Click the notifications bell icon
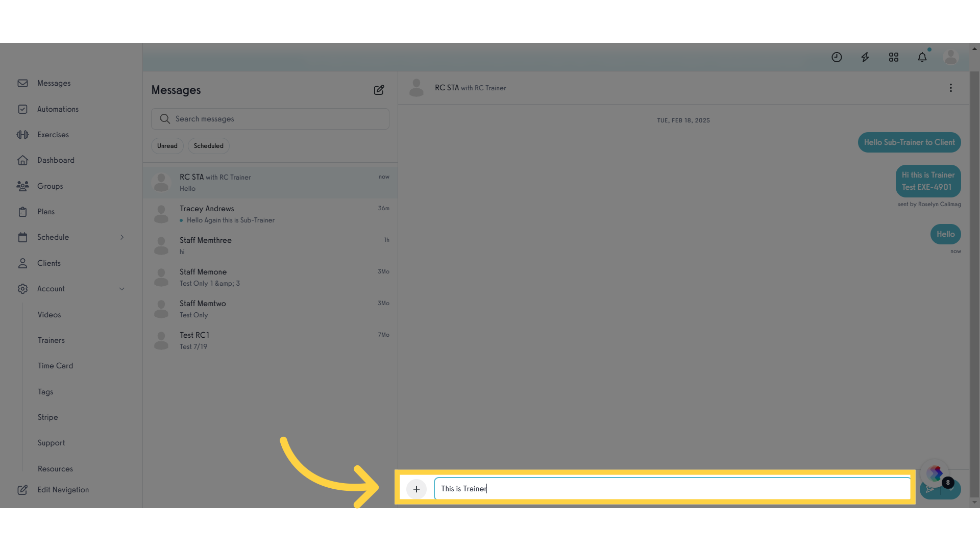This screenshot has height=551, width=980. (922, 57)
